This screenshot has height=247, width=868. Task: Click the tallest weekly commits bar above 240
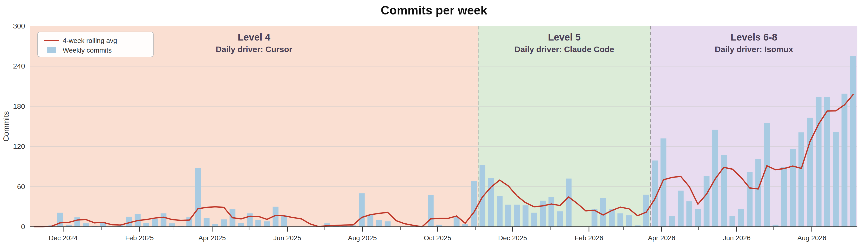pos(853,142)
